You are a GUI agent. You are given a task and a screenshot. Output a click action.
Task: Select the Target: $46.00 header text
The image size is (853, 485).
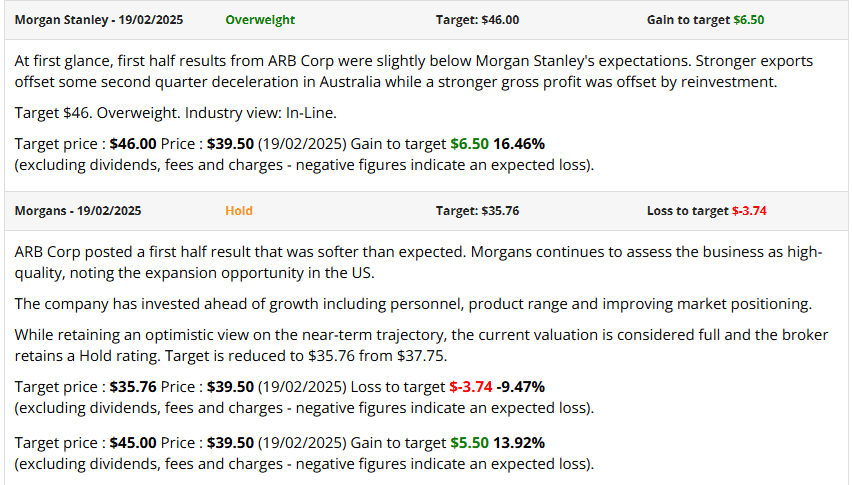click(477, 19)
